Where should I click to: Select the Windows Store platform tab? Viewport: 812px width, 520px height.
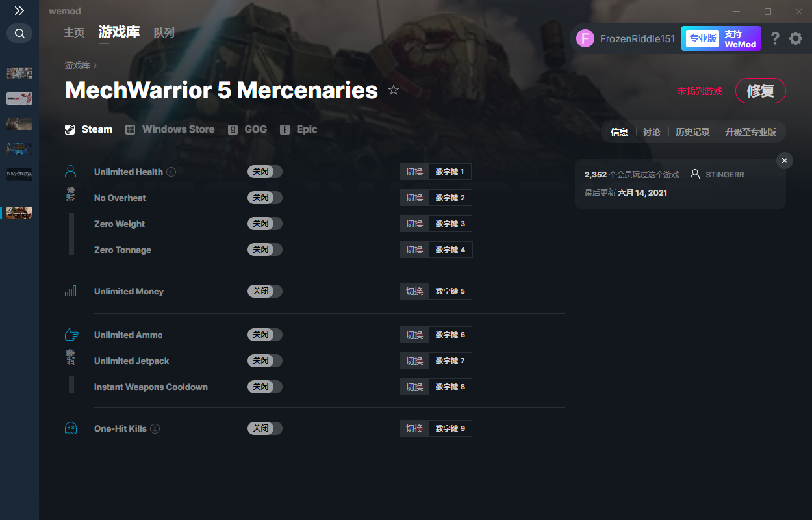pos(170,129)
